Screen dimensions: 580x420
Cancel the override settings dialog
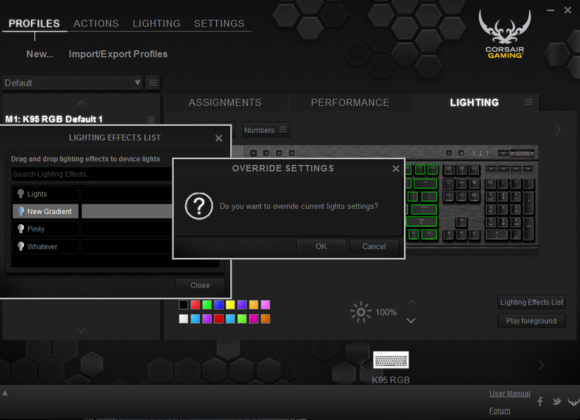(374, 246)
